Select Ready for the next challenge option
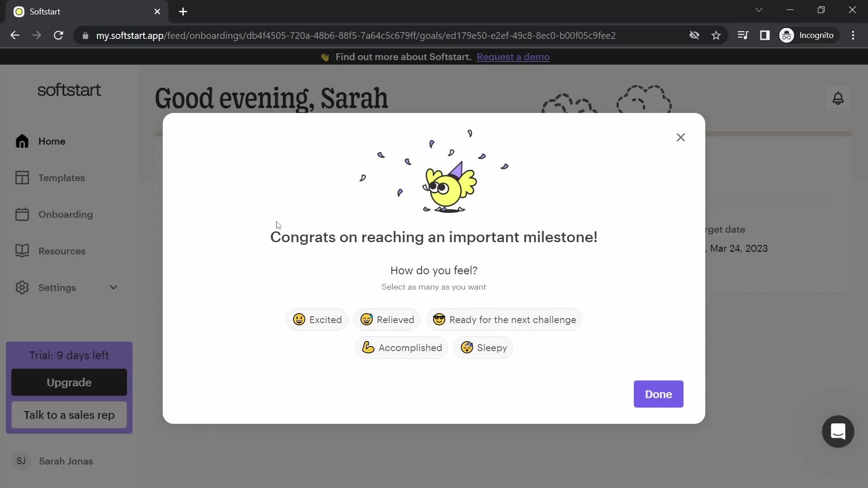 504,320
